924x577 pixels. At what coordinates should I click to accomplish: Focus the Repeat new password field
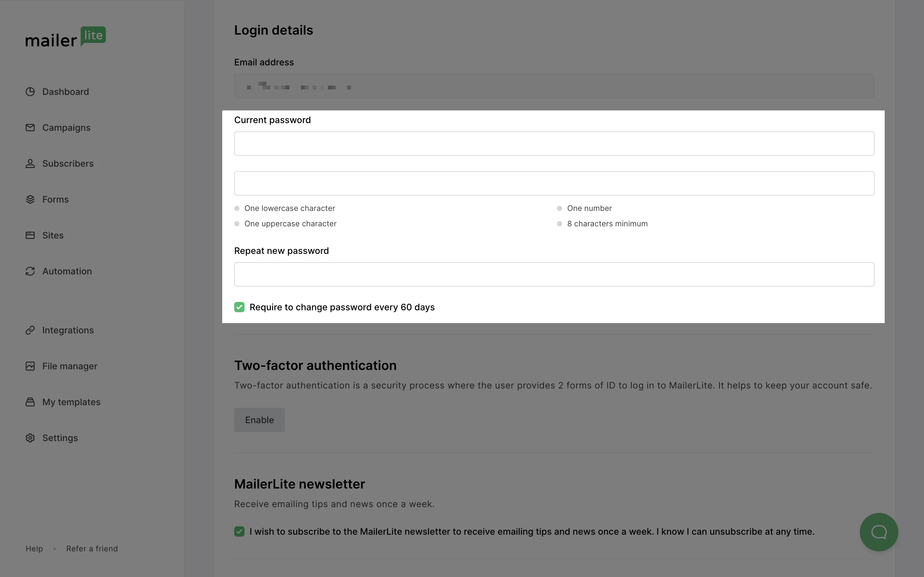point(554,274)
